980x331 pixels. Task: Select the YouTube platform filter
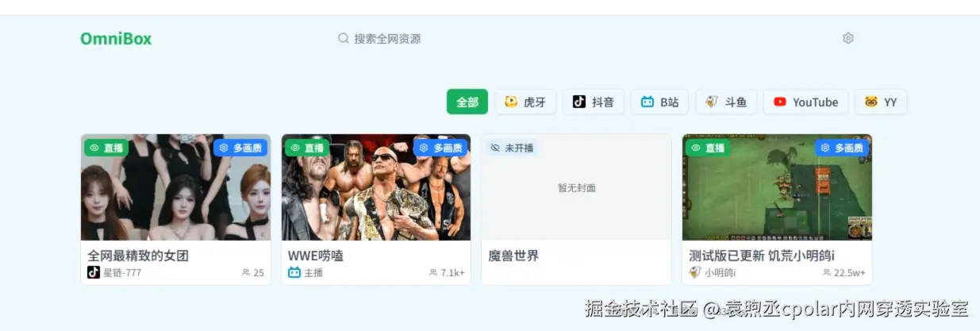tap(805, 102)
